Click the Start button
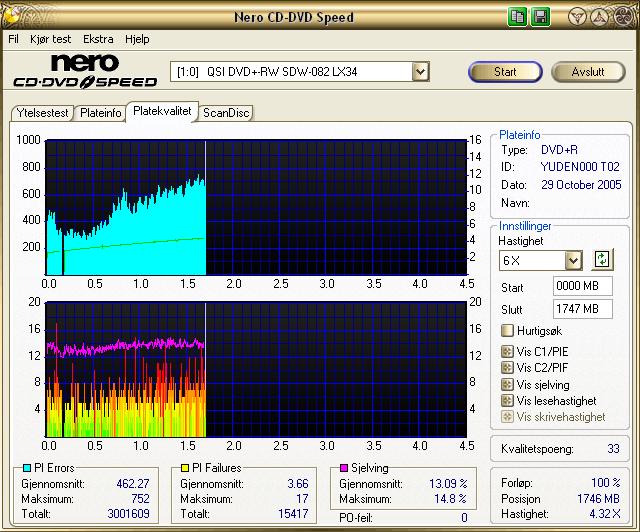Viewport: 640px width, 532px height. pyautogui.click(x=505, y=72)
